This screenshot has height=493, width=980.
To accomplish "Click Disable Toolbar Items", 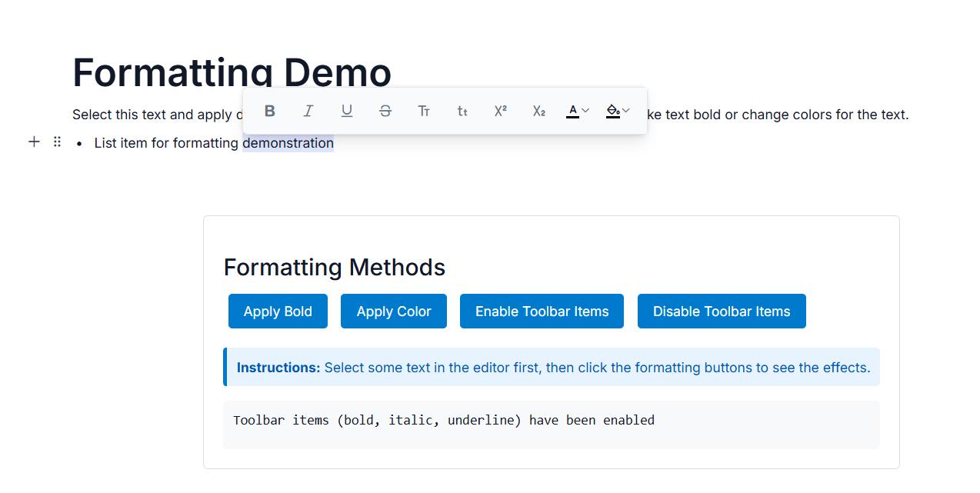I will click(721, 311).
